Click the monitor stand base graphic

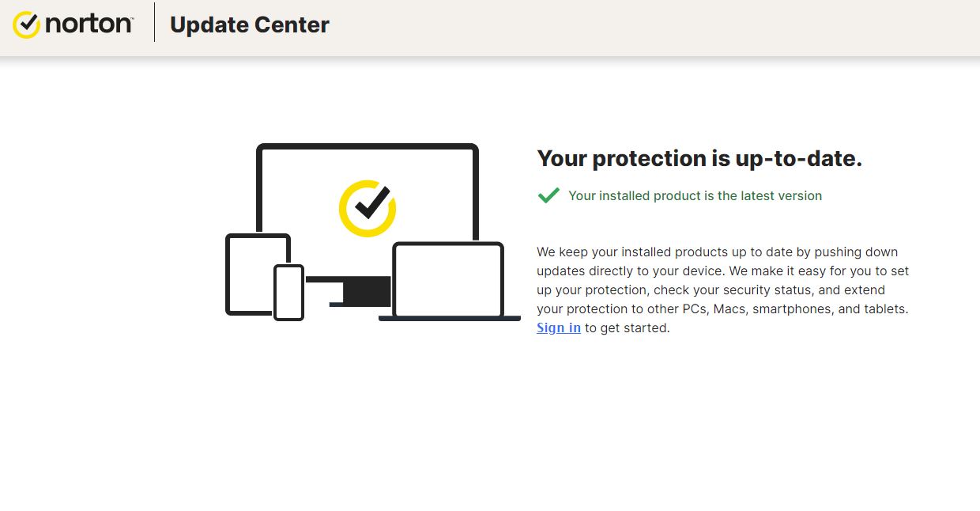click(x=360, y=291)
